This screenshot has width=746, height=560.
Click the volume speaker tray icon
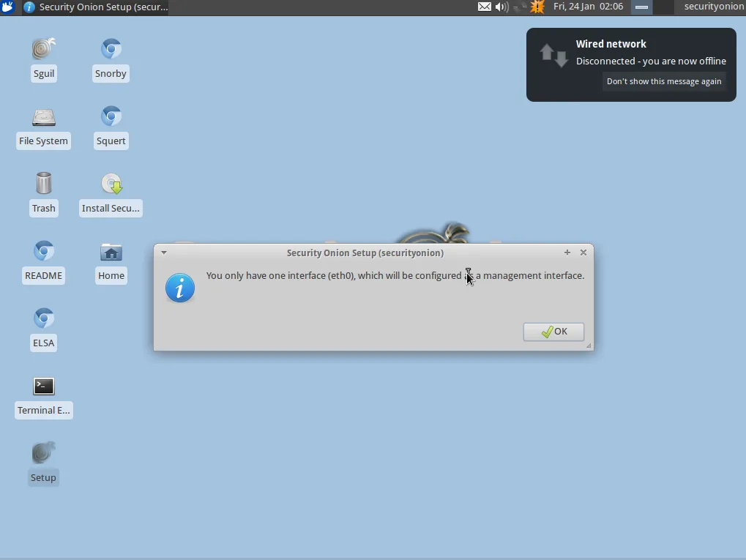coord(501,7)
